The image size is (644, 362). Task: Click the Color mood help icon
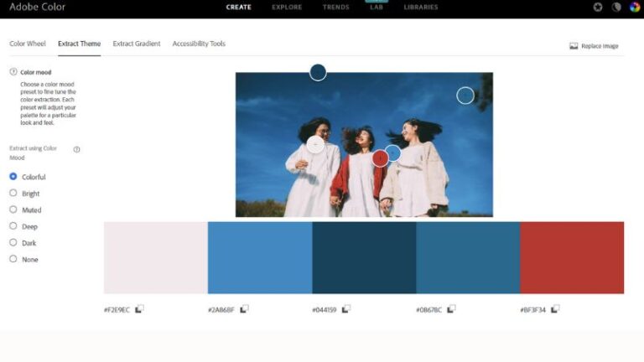point(13,72)
